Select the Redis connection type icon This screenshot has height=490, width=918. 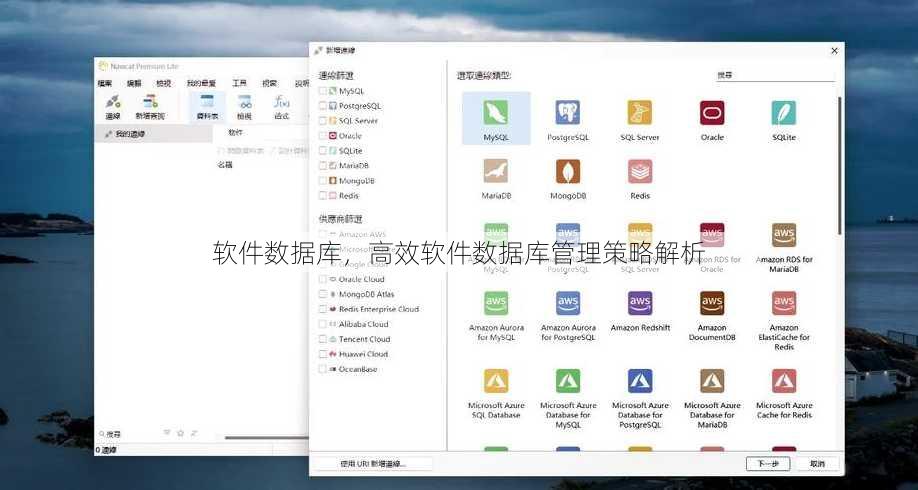click(x=640, y=171)
